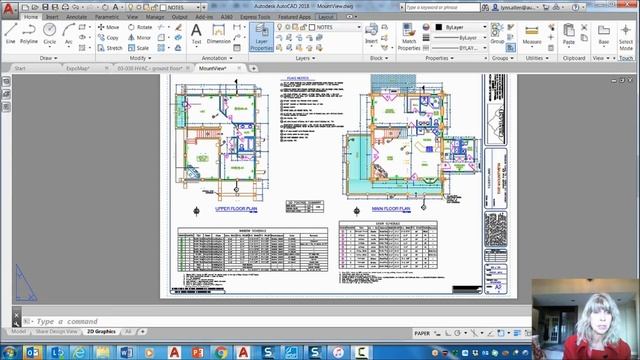
Task: Click the search keyword field
Action: pos(442,7)
